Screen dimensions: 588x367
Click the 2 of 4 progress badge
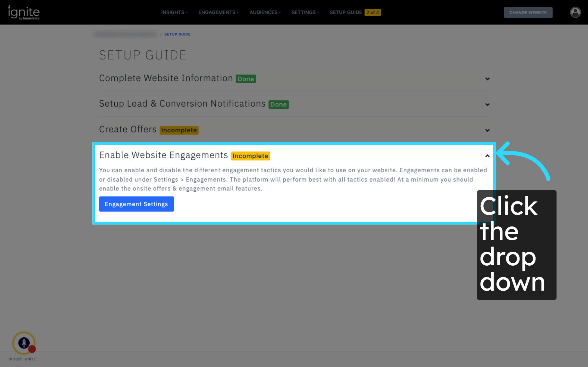click(373, 13)
